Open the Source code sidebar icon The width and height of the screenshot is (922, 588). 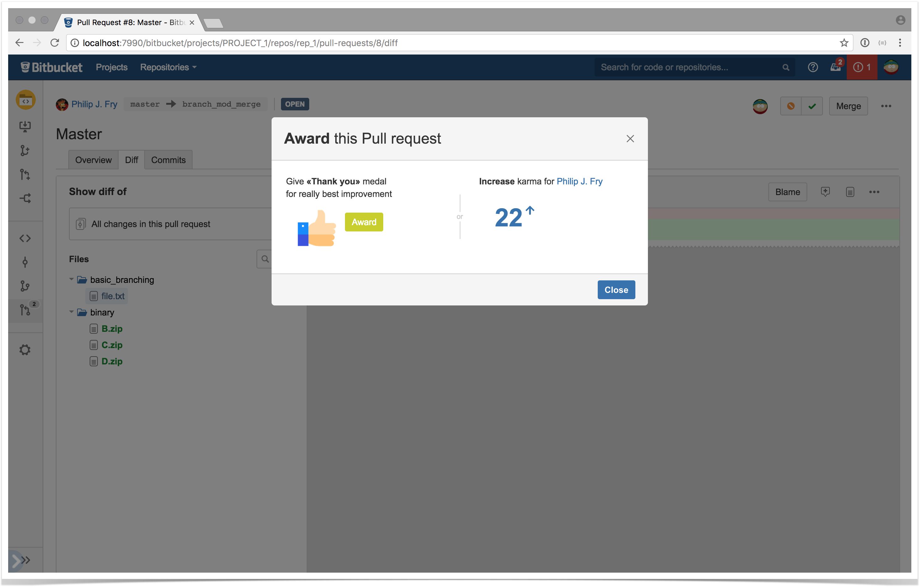tap(25, 238)
